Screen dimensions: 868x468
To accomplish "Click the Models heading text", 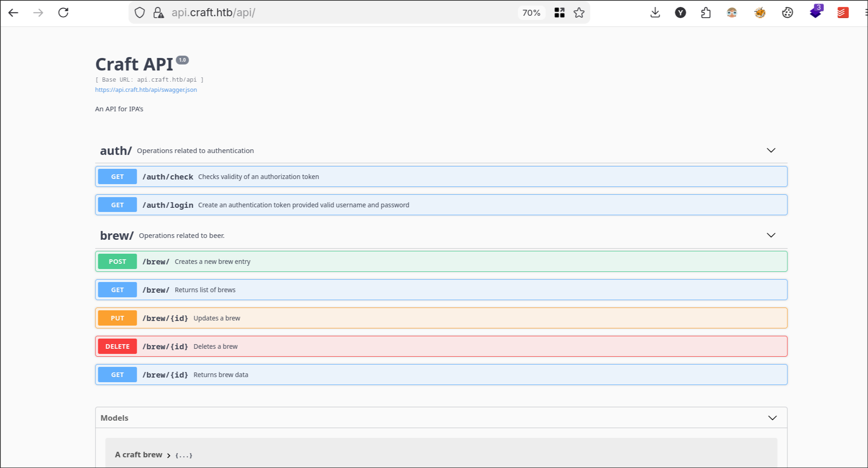I will pos(114,418).
